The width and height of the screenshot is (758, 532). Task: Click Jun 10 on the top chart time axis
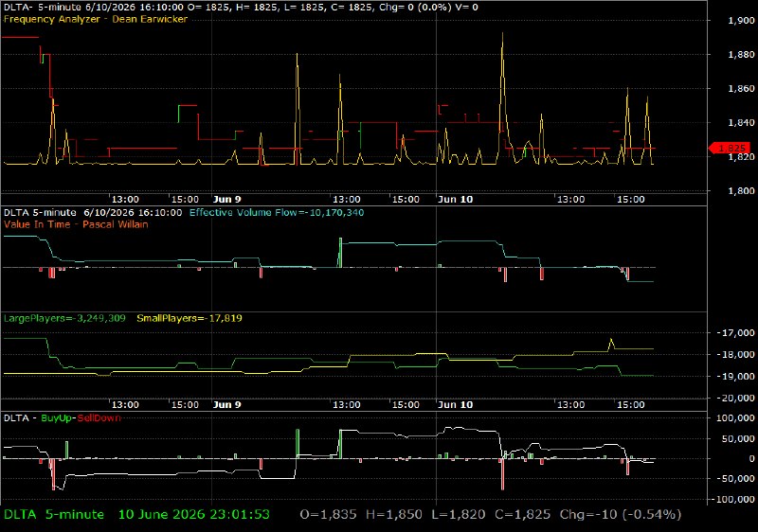coord(455,200)
